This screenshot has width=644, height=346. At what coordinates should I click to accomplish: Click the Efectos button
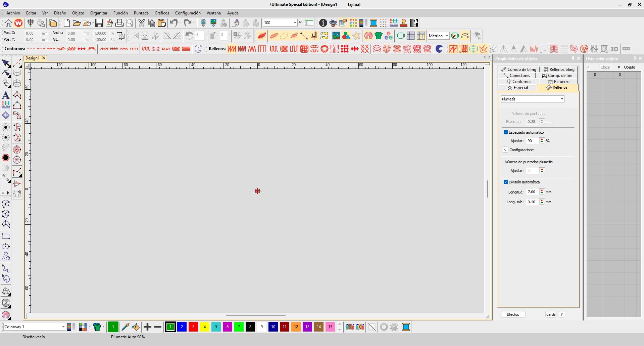coord(513,314)
